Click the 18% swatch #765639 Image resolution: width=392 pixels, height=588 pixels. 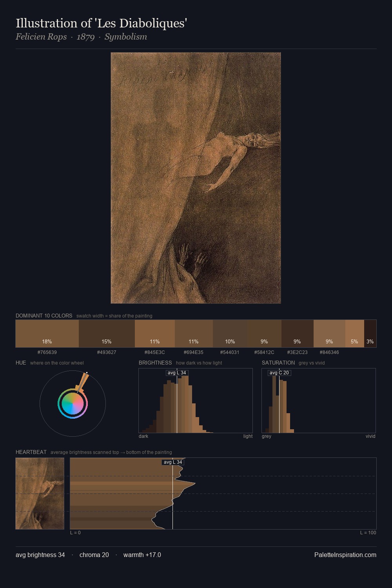(x=47, y=334)
